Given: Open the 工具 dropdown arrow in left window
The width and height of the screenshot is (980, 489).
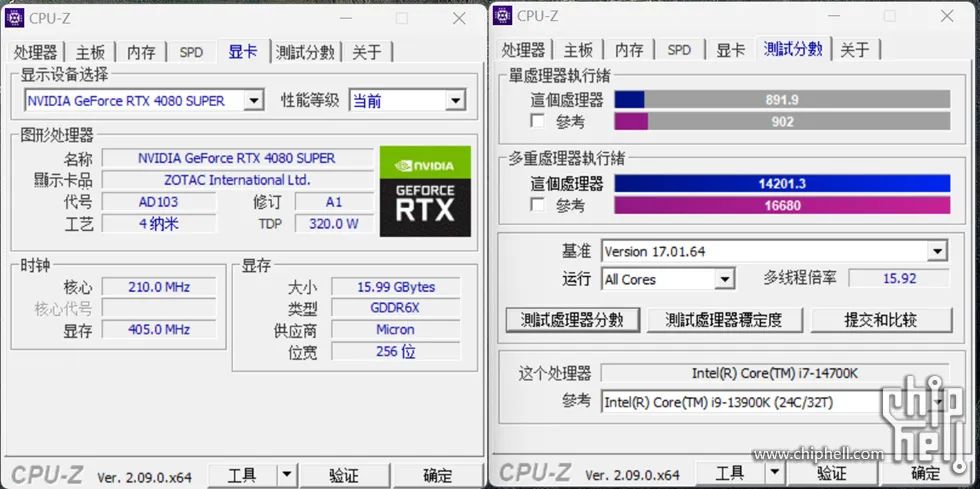Looking at the screenshot, I should pyautogui.click(x=286, y=475).
